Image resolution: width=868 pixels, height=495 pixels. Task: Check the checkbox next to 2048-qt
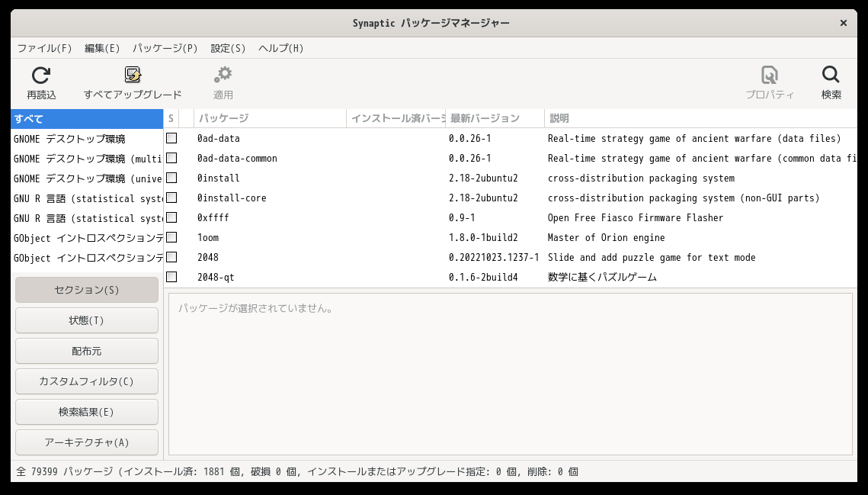pos(171,277)
